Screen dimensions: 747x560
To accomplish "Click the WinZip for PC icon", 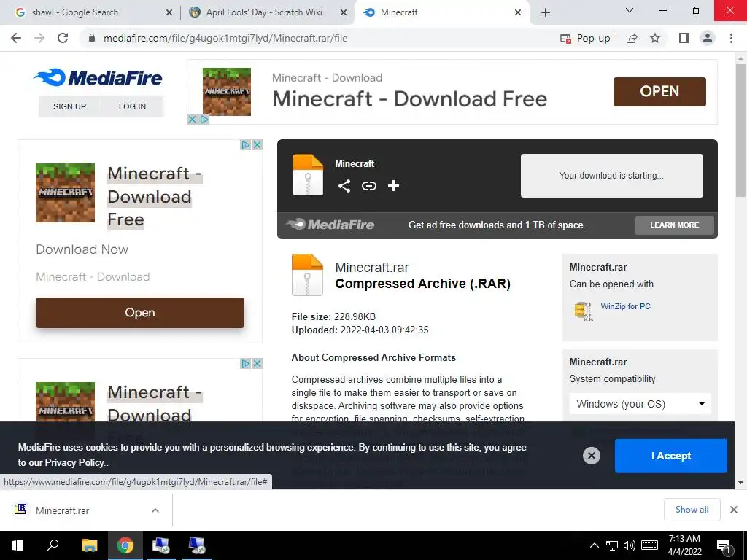I will pos(584,311).
